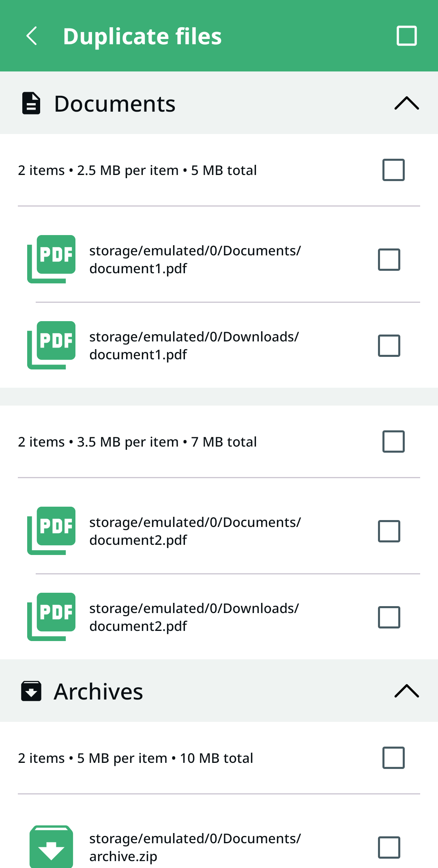Check the Documents/archive.zip file

[389, 847]
